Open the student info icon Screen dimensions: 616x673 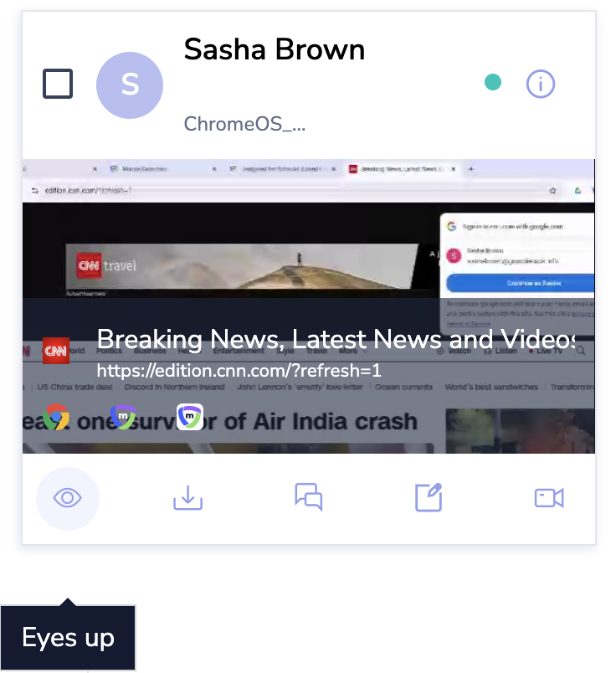[541, 84]
